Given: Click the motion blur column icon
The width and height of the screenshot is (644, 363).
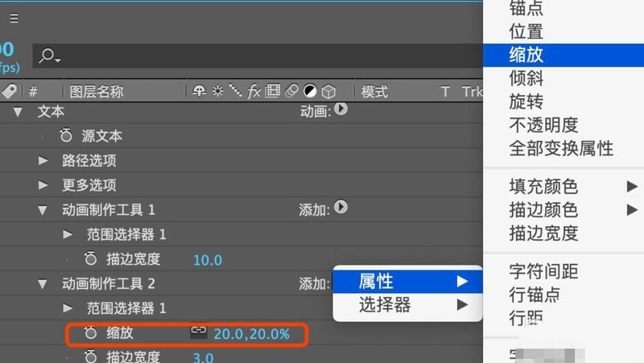Looking at the screenshot, I should (x=291, y=91).
